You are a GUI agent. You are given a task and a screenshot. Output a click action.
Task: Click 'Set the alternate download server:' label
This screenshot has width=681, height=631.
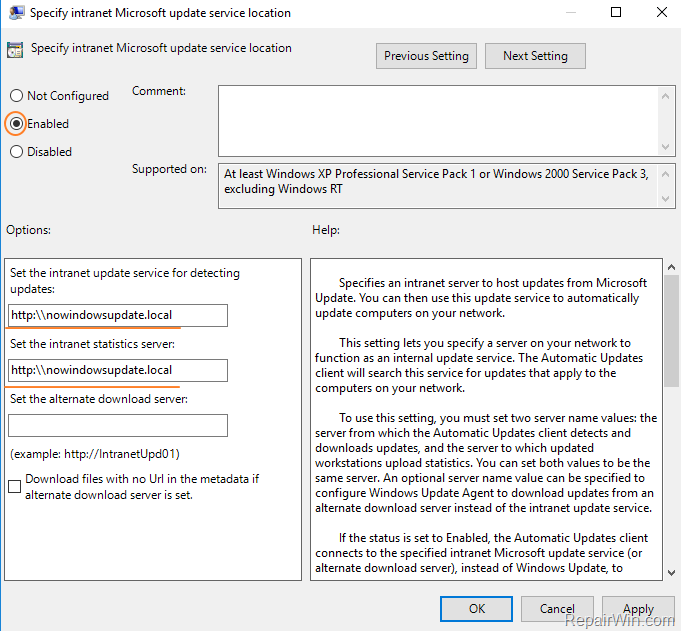point(99,399)
